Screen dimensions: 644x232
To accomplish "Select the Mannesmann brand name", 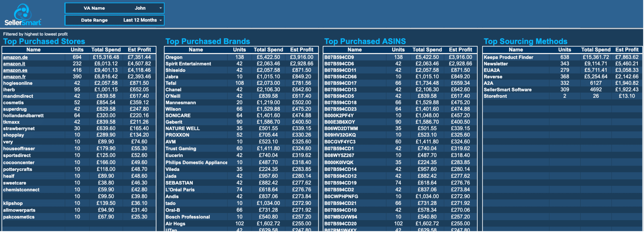I will 181,103.
